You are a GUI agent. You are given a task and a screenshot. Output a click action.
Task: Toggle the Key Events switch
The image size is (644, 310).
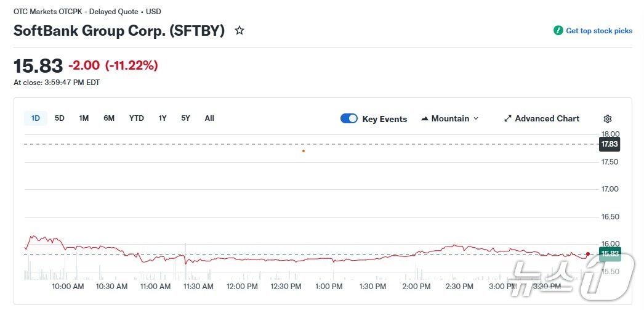(x=349, y=118)
